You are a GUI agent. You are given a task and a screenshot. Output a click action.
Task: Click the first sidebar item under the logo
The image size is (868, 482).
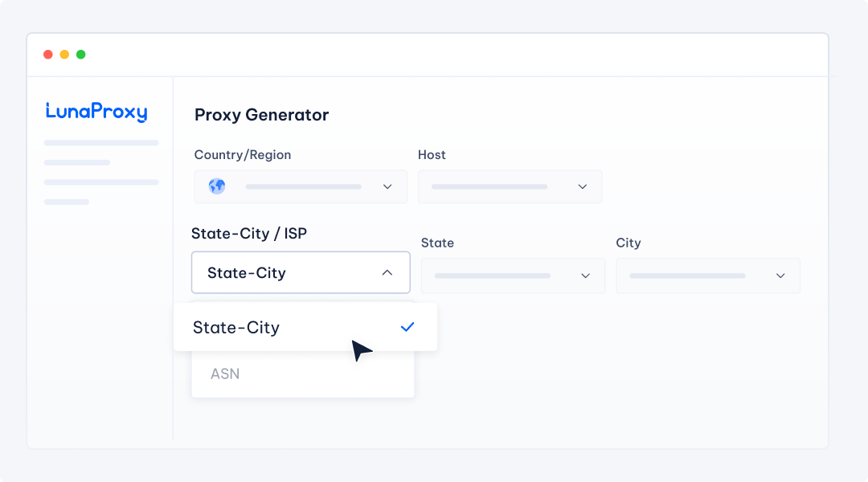coord(101,143)
